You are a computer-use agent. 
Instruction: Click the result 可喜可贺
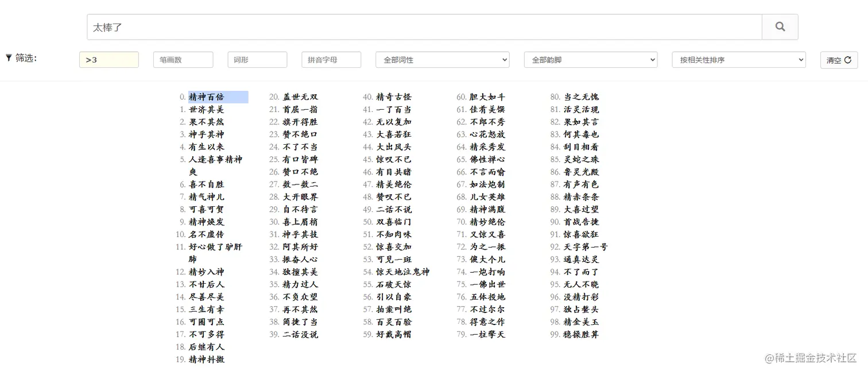(x=207, y=210)
